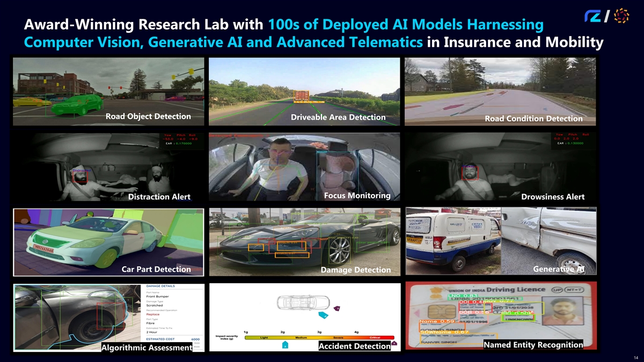Click the Algorithmic Assessment label
644x362 pixels.
(147, 349)
